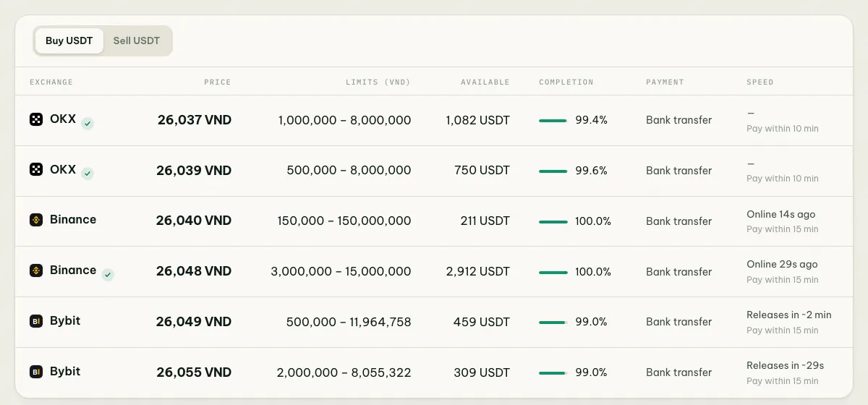This screenshot has height=405, width=868.
Task: Click Bank transfer in 26,037 VND row
Action: tap(679, 120)
